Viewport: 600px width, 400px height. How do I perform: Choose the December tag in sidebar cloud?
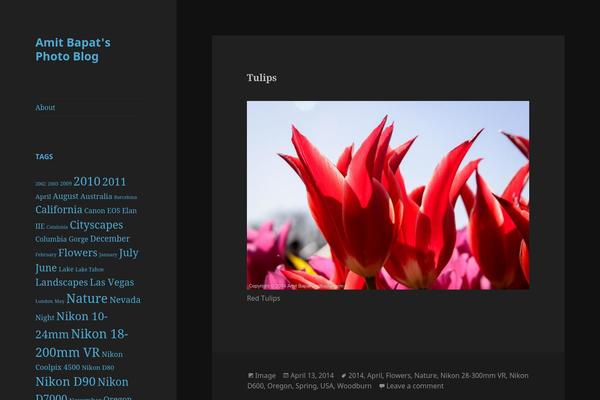(x=110, y=239)
